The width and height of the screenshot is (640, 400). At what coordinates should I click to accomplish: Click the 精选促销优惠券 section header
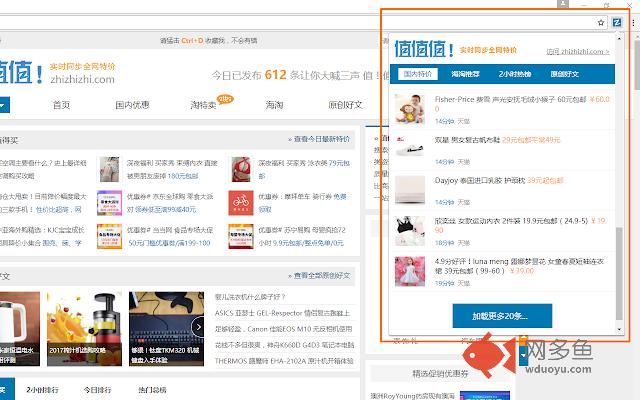[x=440, y=373]
